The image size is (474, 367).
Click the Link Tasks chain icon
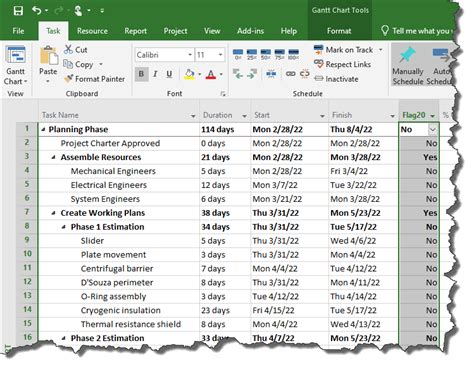pos(290,74)
